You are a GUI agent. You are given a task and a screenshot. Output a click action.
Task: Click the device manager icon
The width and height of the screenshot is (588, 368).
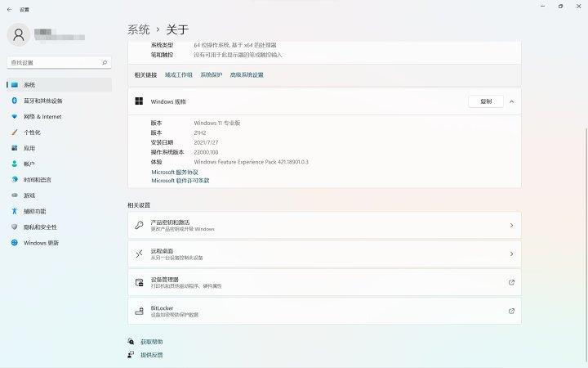pyautogui.click(x=139, y=282)
